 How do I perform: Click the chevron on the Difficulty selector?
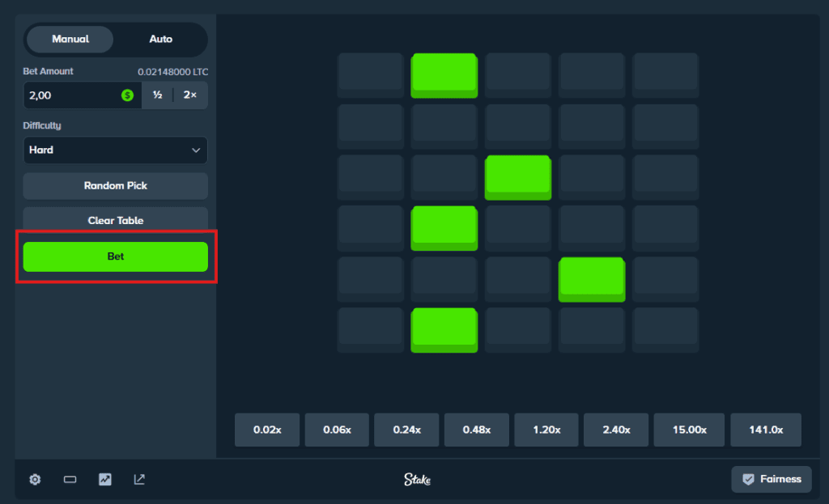(x=197, y=150)
